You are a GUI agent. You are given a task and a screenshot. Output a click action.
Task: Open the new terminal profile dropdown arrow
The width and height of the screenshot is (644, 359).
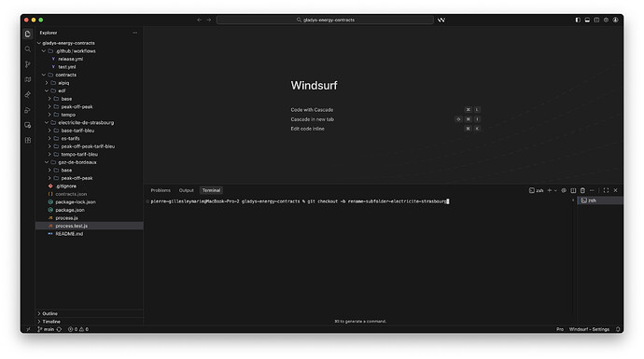click(555, 190)
